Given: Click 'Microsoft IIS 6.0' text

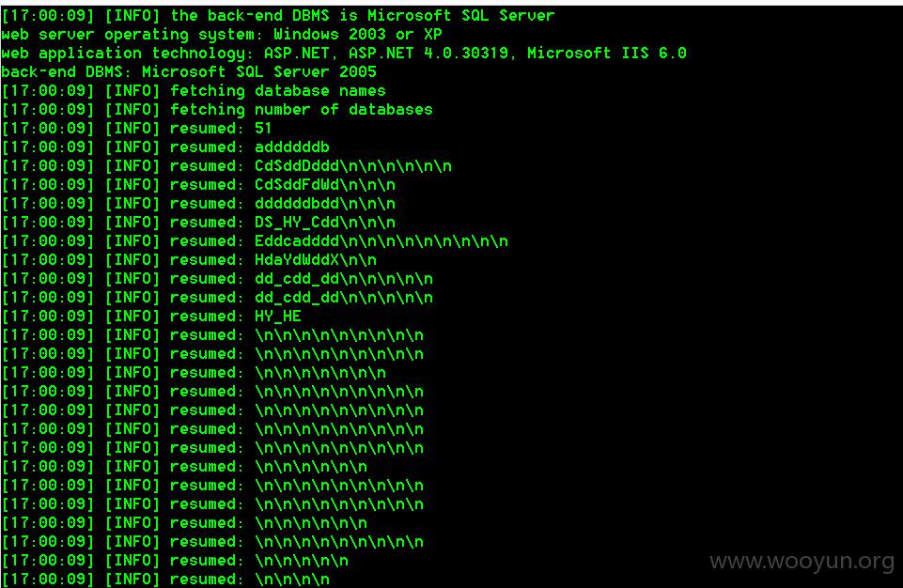Looking at the screenshot, I should click(607, 54).
